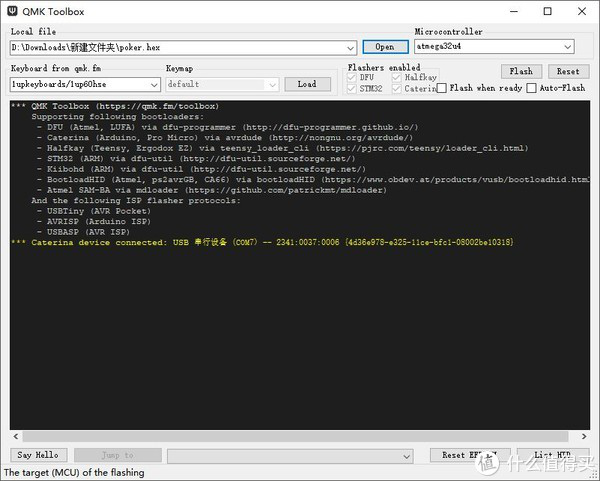600x481 pixels.
Task: Maximize the QMK Toolbox window
Action: (548, 11)
